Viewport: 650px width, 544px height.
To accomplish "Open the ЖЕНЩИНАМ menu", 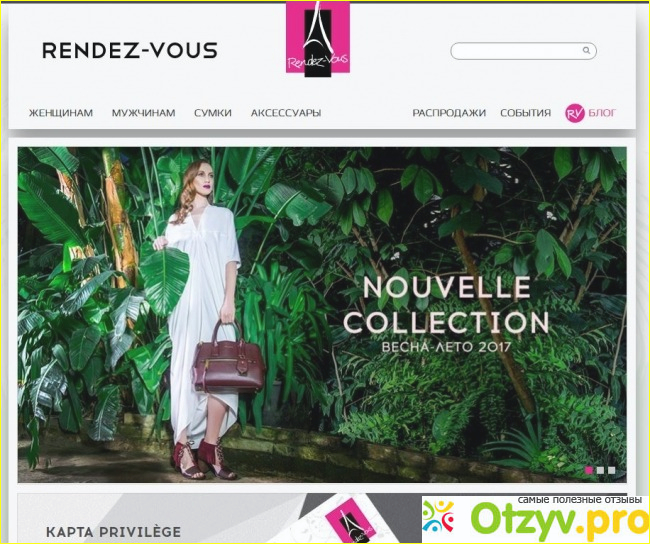I will [x=61, y=113].
